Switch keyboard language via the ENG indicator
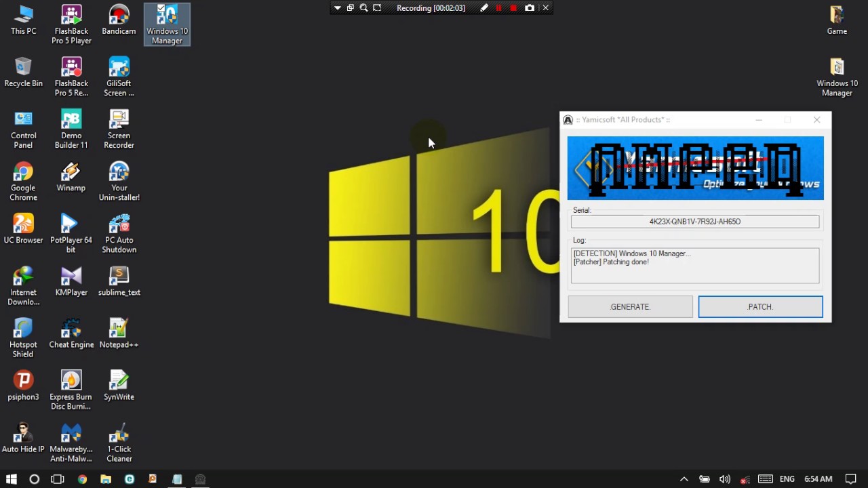The image size is (868, 488). tap(786, 479)
